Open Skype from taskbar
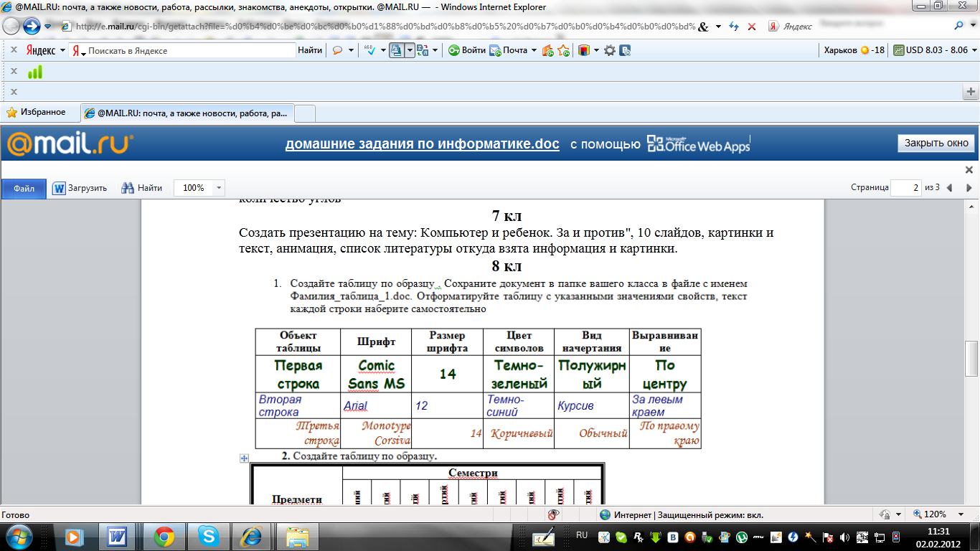 209,537
